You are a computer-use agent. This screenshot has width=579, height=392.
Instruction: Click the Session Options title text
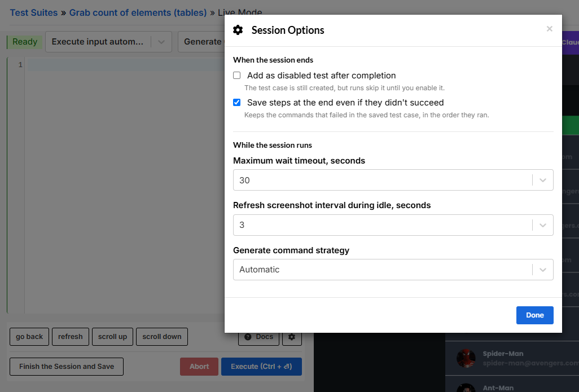pyautogui.click(x=288, y=30)
